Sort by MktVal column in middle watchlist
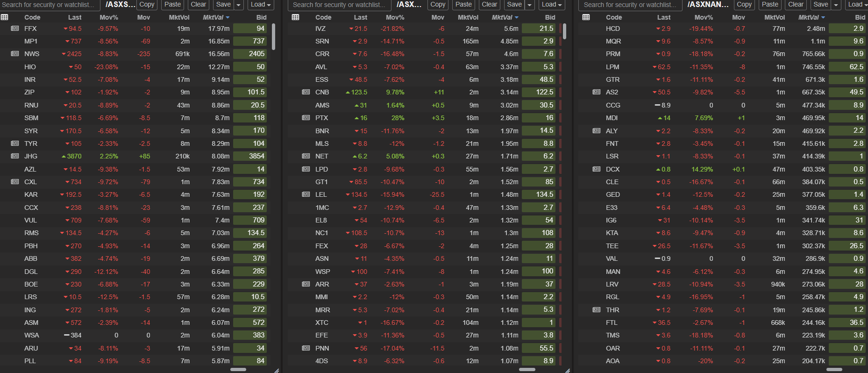 (505, 17)
